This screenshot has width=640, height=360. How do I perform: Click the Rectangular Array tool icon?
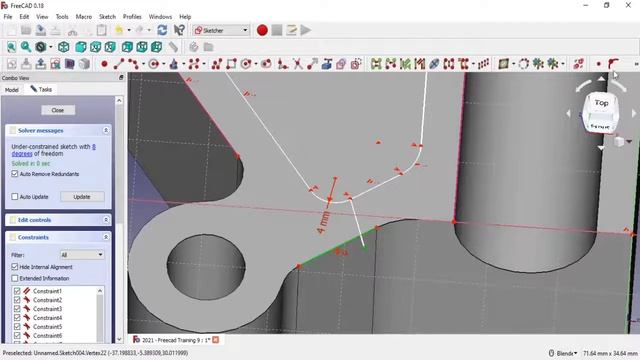[483, 64]
